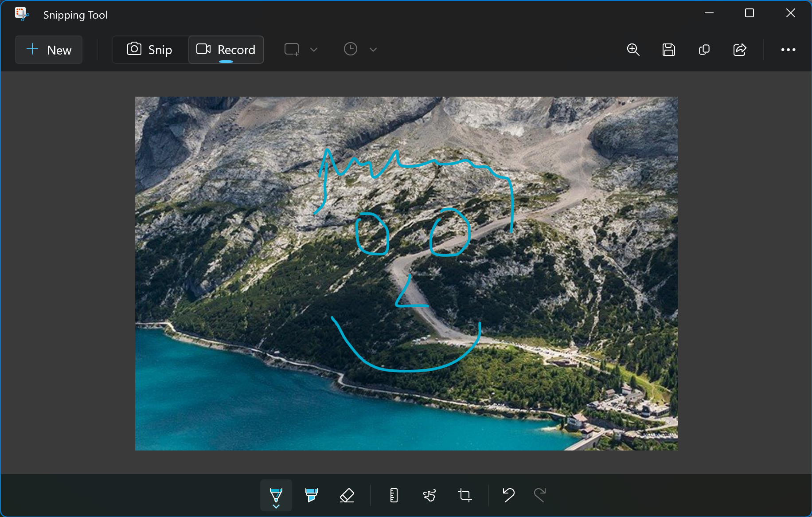Copy the snip to clipboard

coord(704,50)
